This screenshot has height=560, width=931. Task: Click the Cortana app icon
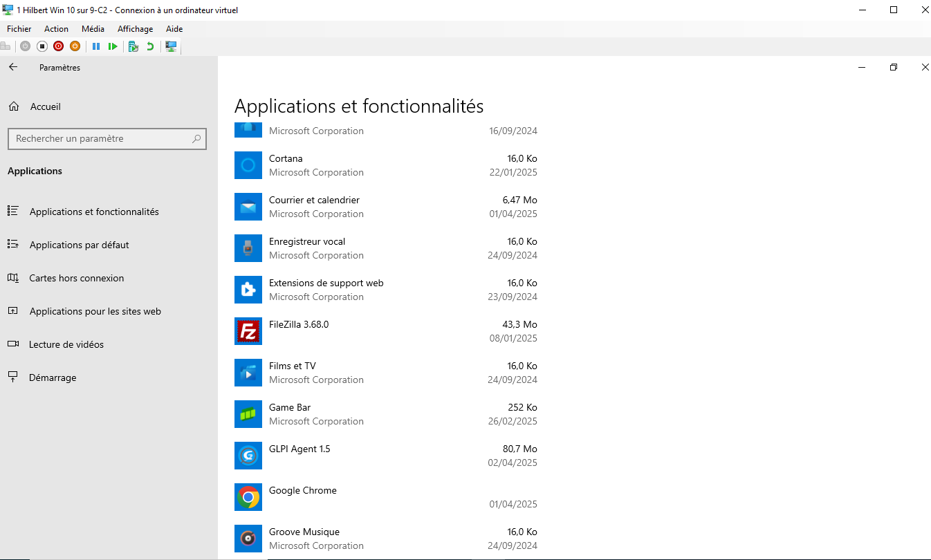pos(248,165)
